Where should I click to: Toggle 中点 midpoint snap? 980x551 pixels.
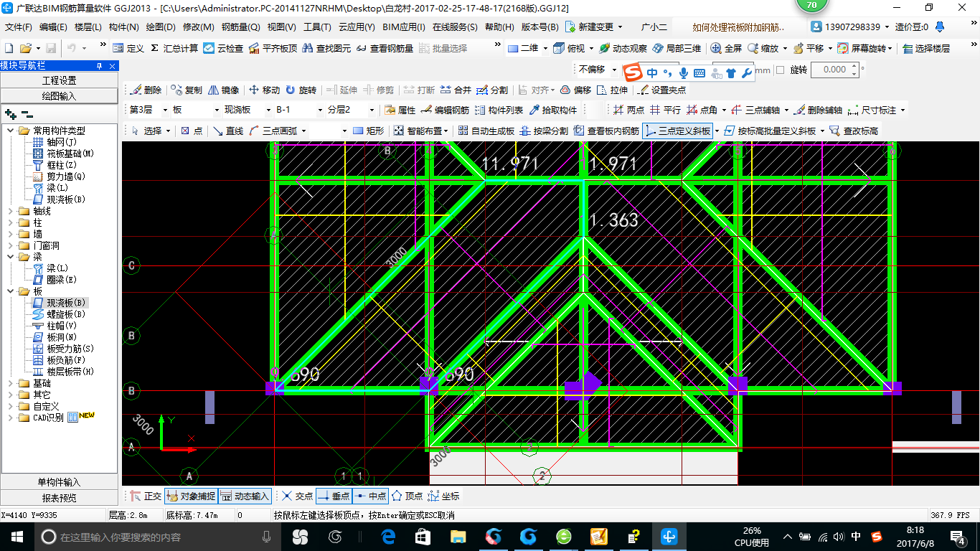(370, 496)
